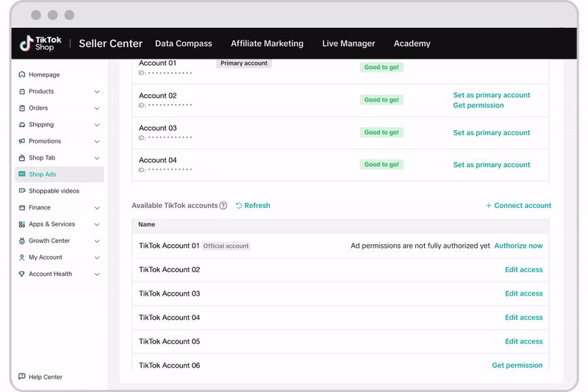This screenshot has width=588, height=392.
Task: Click Connect account link
Action: (x=518, y=206)
